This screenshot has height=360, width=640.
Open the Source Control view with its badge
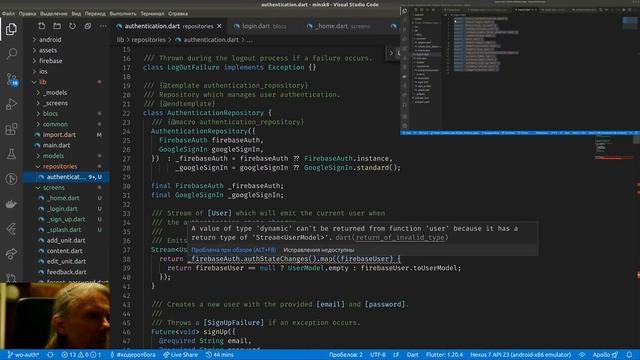pos(12,79)
